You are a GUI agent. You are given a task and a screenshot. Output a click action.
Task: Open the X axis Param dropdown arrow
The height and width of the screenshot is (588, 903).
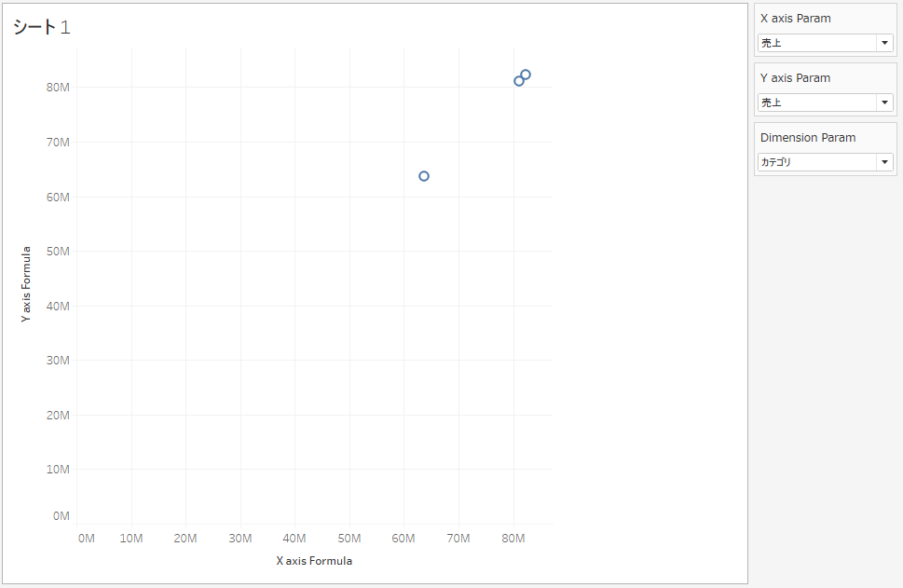tap(883, 43)
